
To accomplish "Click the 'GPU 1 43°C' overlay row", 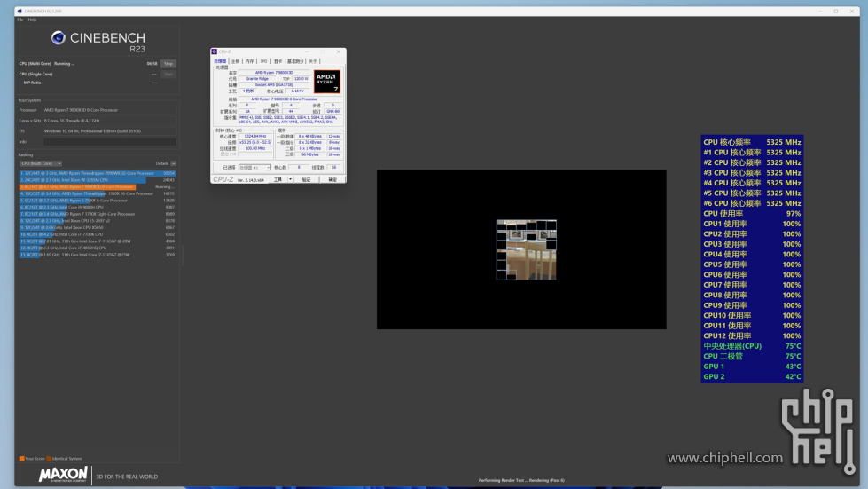I will pos(752,367).
